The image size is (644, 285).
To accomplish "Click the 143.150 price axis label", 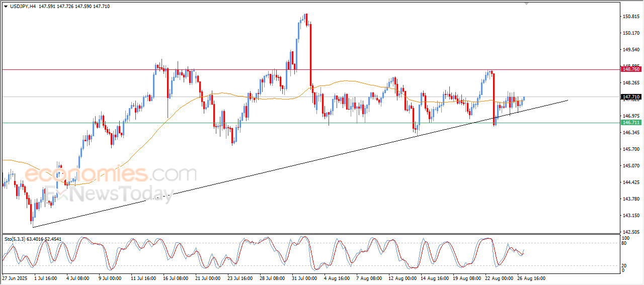I will coord(631,215).
